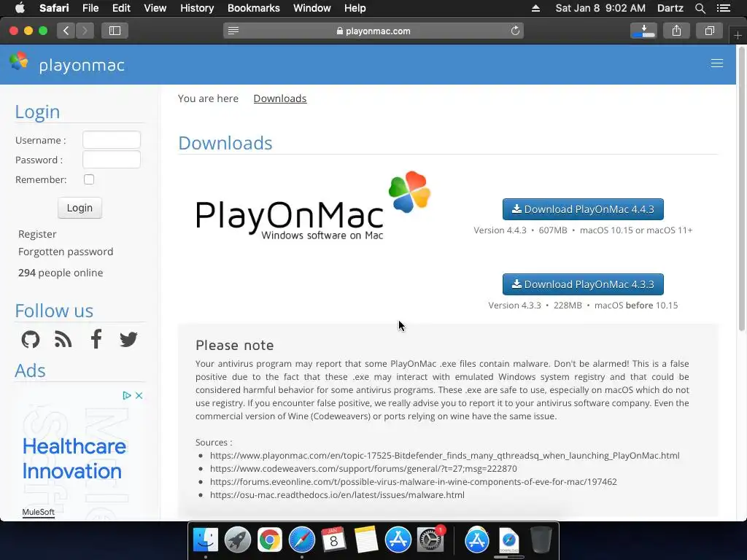Open Notification Center list icon

tap(723, 7)
